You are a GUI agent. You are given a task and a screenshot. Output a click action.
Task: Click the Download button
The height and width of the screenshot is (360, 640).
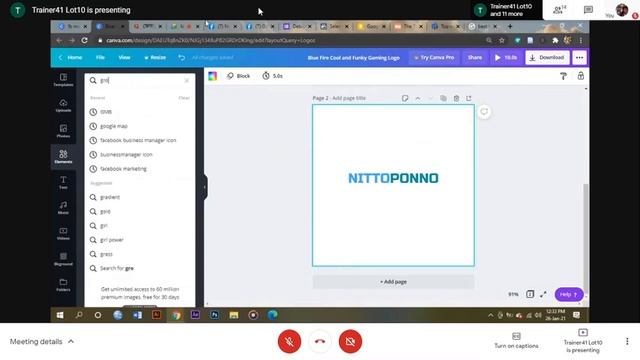pyautogui.click(x=547, y=58)
